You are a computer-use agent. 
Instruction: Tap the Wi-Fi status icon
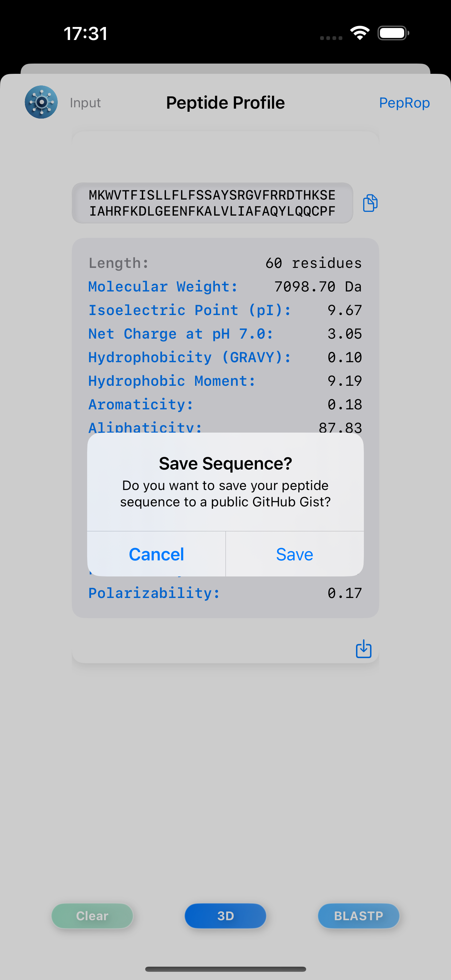click(360, 33)
